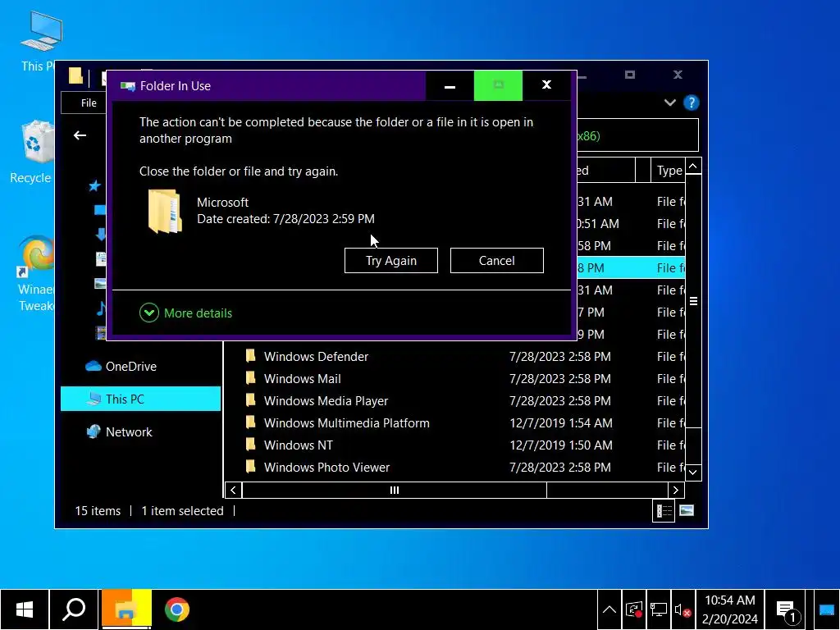Click the vertical scrollbar up arrow

[692, 167]
